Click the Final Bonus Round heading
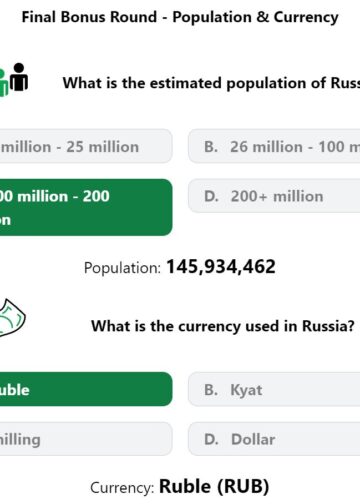Screen dimensions: 360x504 [x=180, y=17]
